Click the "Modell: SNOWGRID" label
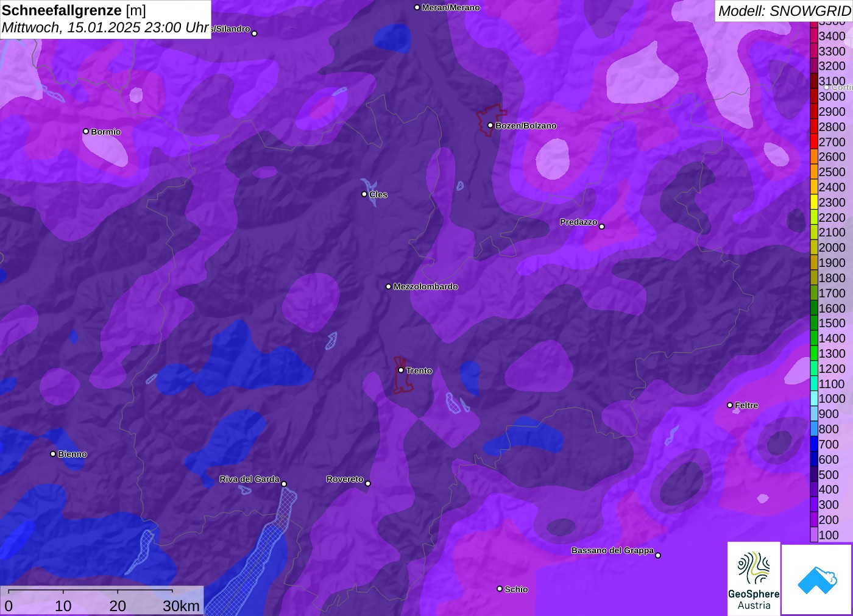Image resolution: width=853 pixels, height=616 pixels. click(784, 11)
